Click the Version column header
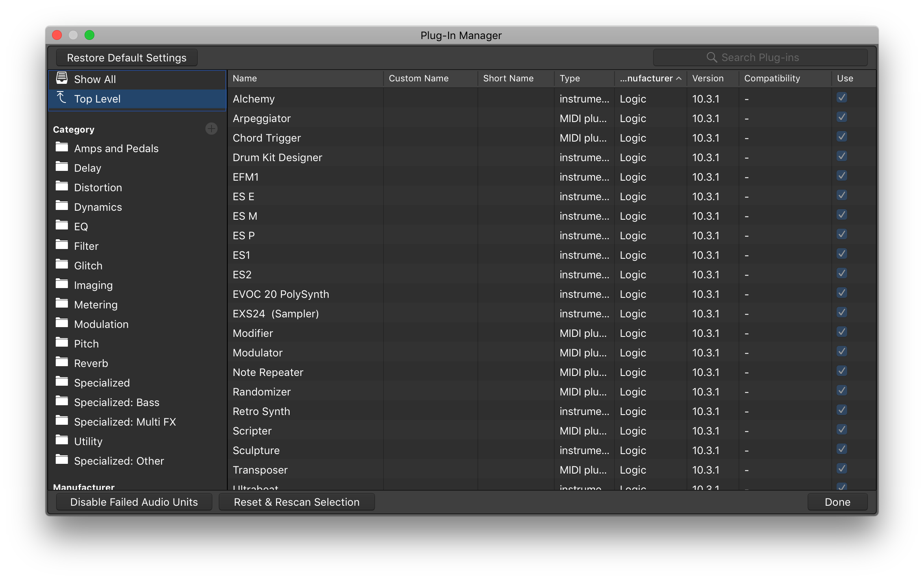Viewport: 924px width, 581px height. (708, 78)
